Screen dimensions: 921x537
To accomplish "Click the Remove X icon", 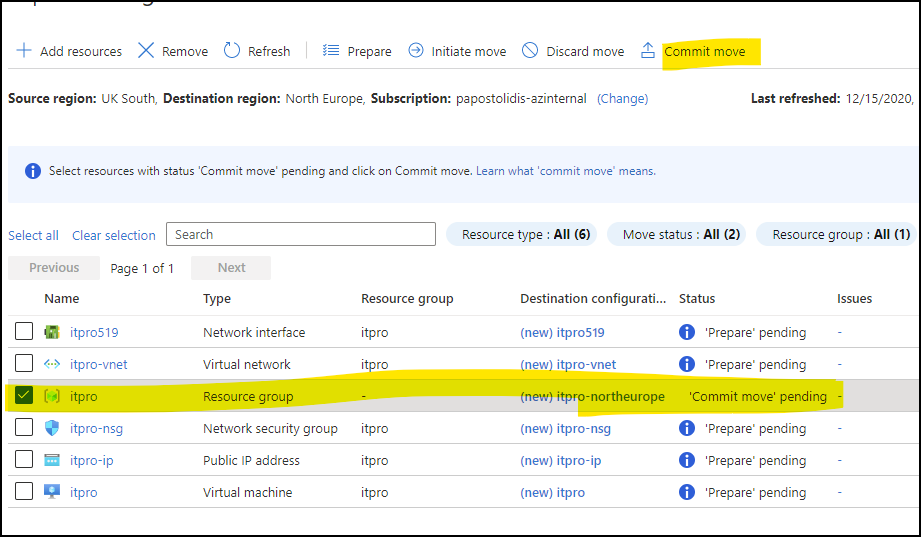I will point(146,51).
